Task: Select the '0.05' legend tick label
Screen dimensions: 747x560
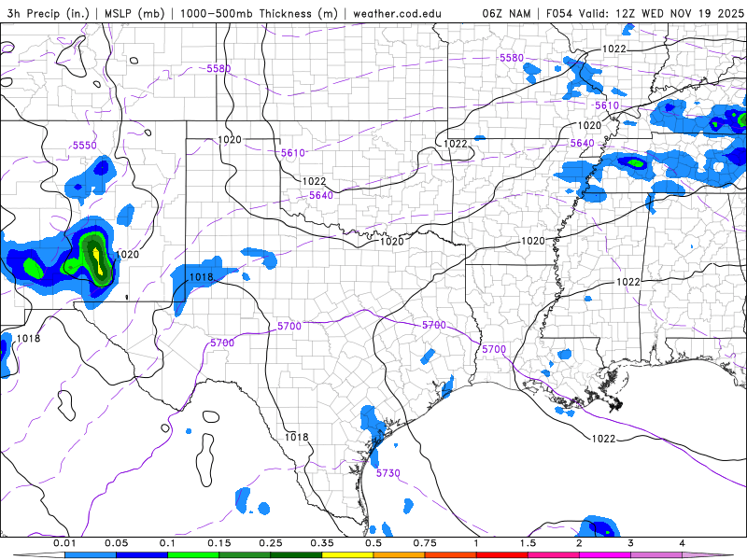Action: coord(116,543)
